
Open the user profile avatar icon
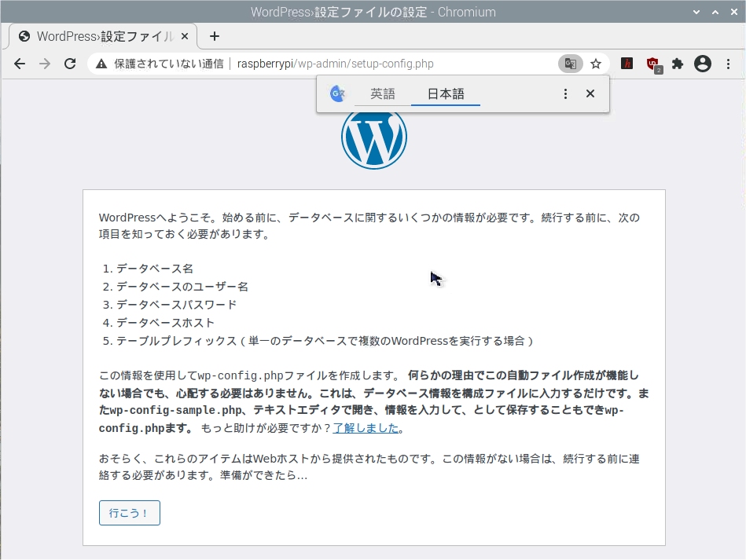pos(702,64)
